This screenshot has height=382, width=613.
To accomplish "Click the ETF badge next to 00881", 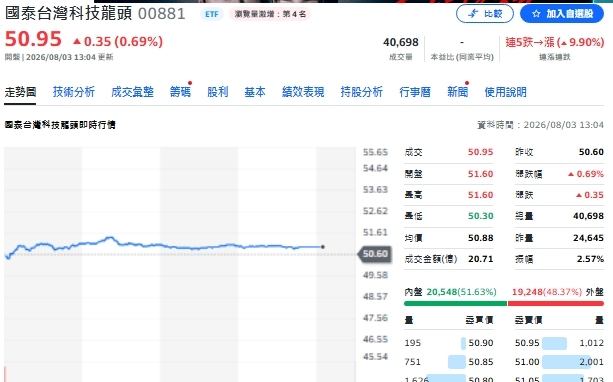I will coord(212,14).
